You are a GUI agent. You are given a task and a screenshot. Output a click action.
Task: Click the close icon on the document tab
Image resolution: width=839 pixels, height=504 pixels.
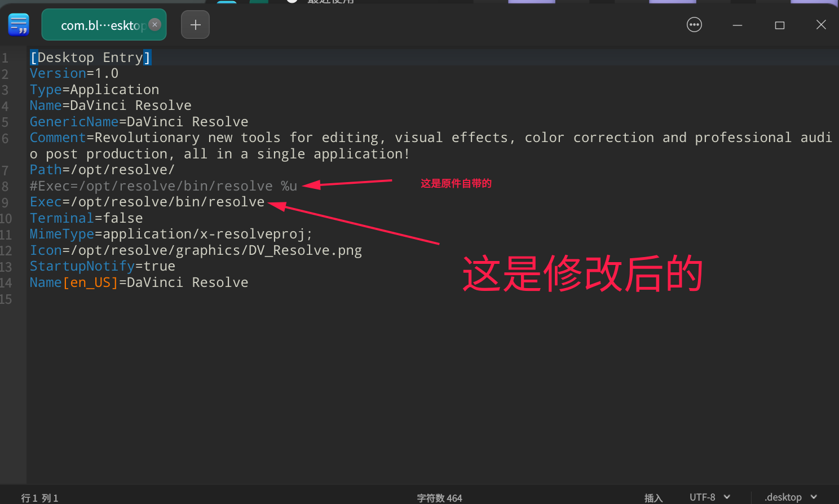tap(154, 25)
